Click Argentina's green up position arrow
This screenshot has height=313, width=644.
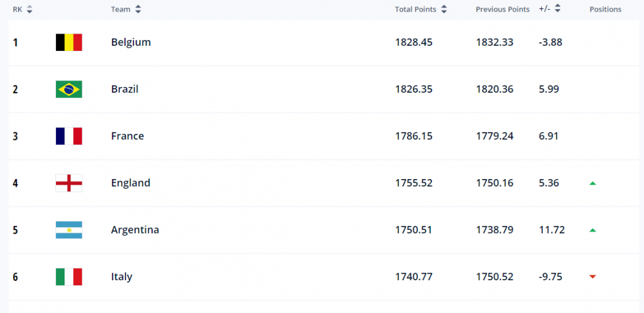pos(592,231)
